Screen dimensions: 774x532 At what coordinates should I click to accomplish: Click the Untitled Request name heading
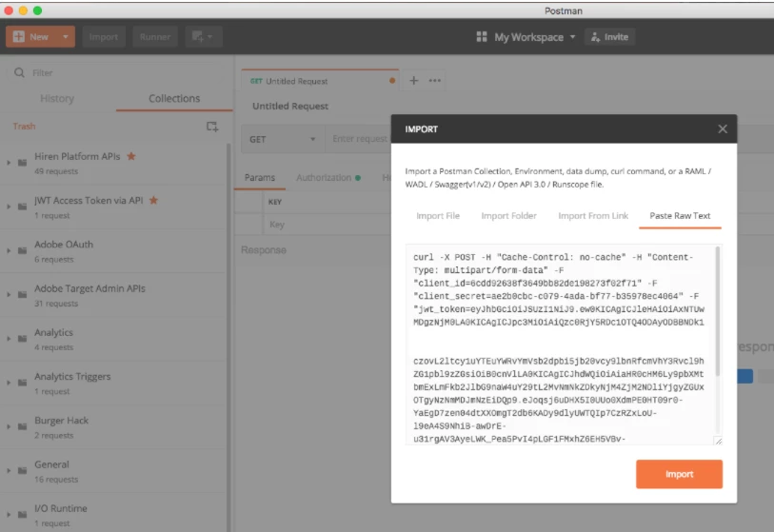(290, 106)
